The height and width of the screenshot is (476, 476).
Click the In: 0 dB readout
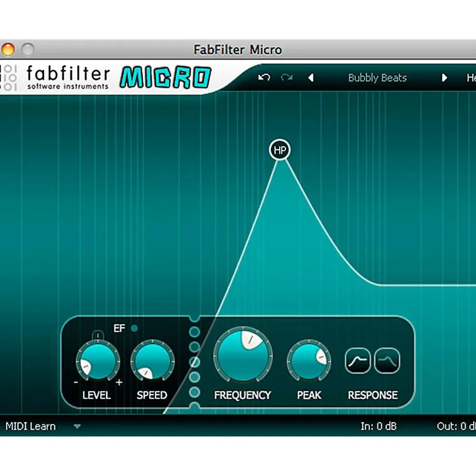pos(378,426)
